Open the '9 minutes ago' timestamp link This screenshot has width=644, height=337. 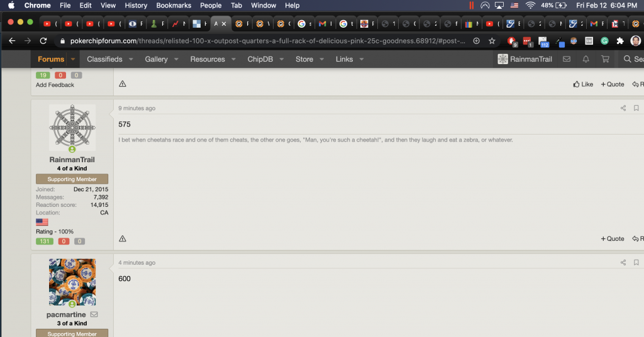136,108
